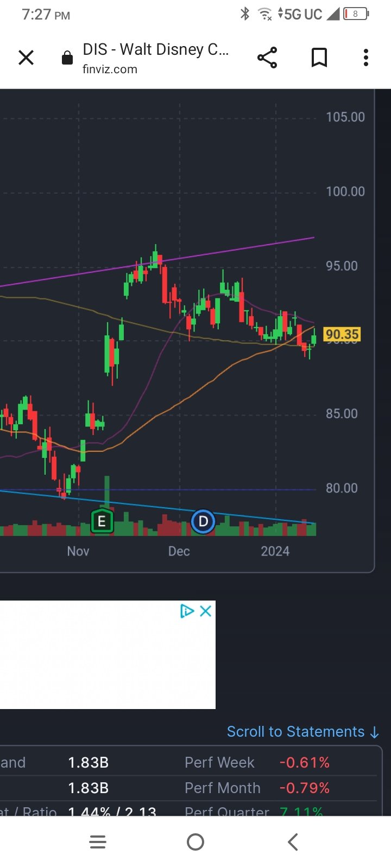This screenshot has width=391, height=868.
Task: Tap the finviz.com URL text
Action: pos(110,69)
